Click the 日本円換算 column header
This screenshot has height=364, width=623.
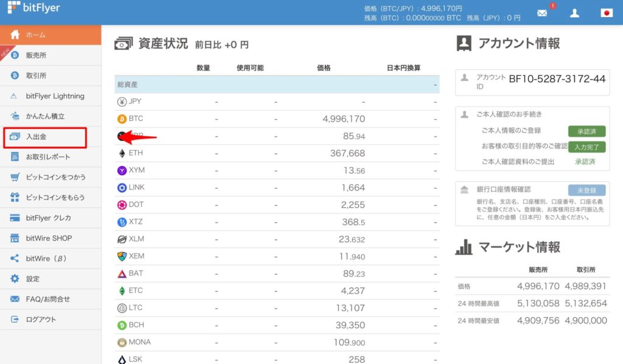tap(404, 68)
